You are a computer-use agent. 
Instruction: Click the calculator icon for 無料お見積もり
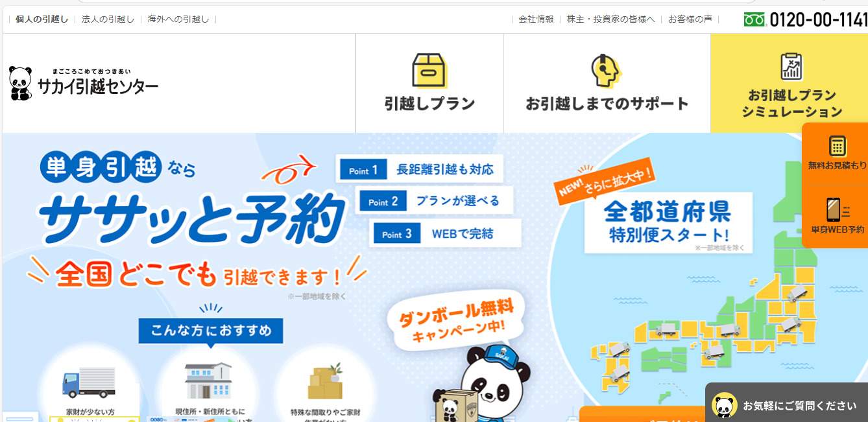pos(837,146)
